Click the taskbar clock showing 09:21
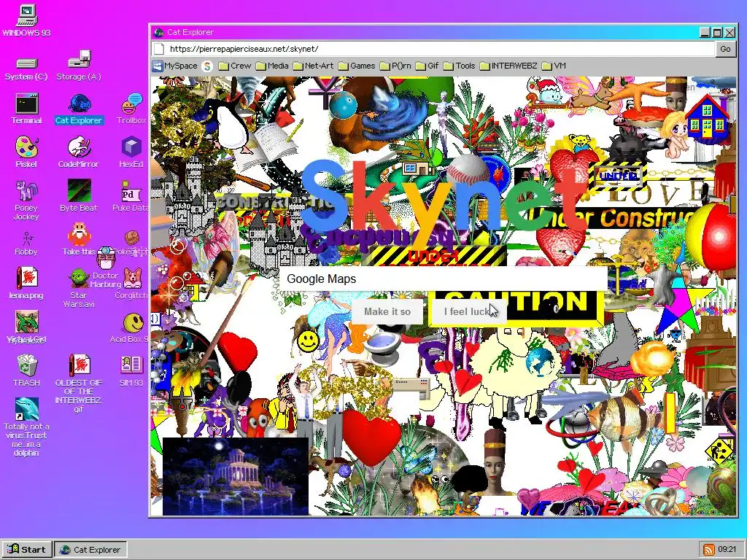 coord(727,549)
